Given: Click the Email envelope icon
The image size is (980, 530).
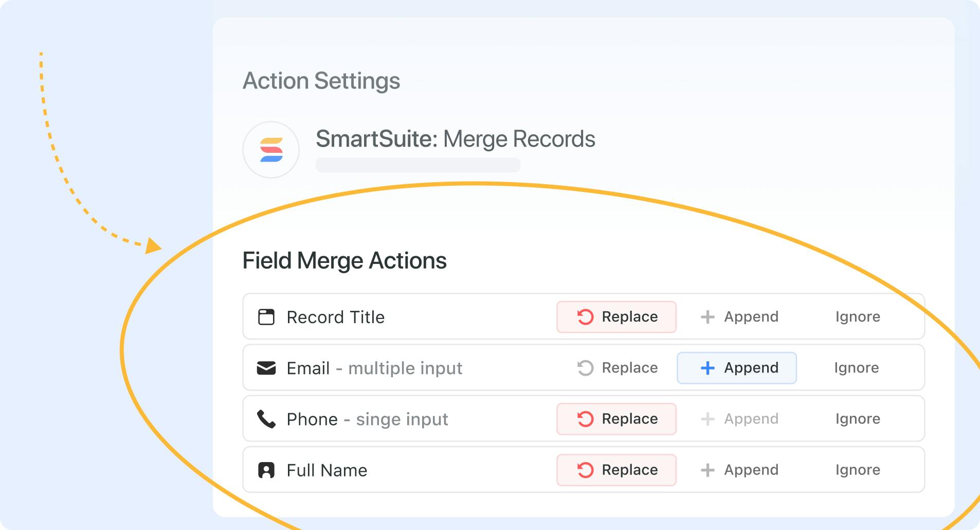Looking at the screenshot, I should (x=266, y=368).
